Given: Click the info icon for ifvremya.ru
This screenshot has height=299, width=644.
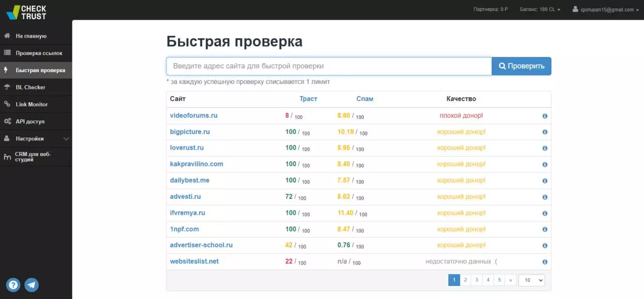Looking at the screenshot, I should click(545, 213).
